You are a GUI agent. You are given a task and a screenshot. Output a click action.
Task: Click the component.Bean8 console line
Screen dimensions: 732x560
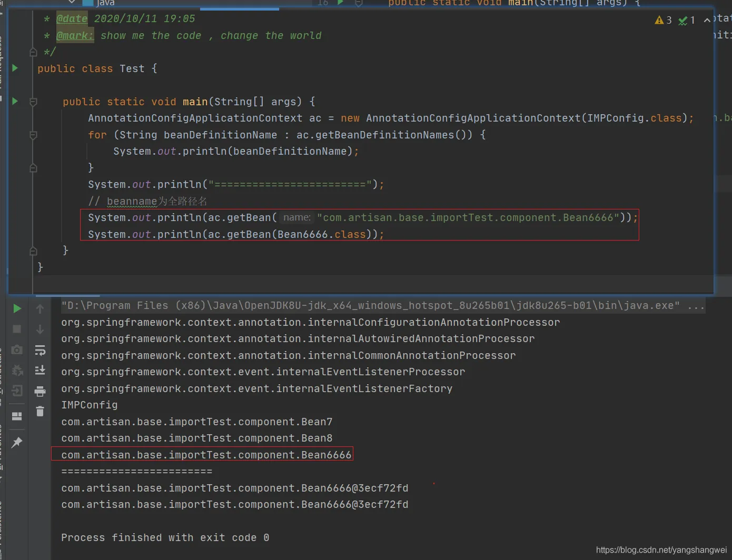pos(197,438)
